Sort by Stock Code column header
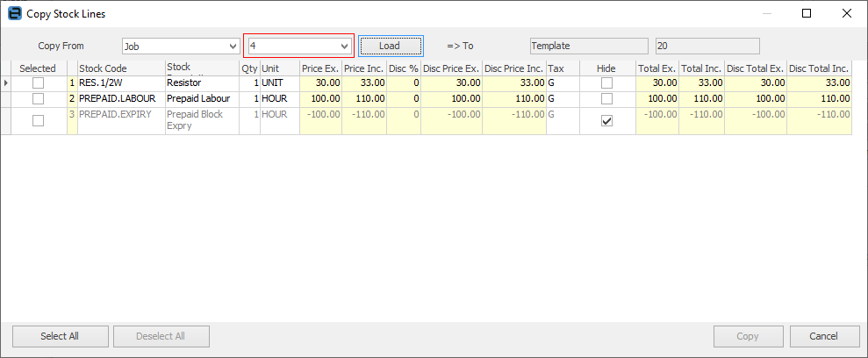868x358 pixels. [122, 68]
